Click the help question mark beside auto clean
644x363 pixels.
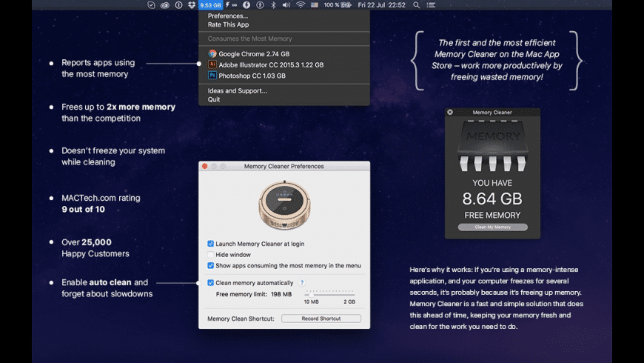tap(302, 283)
